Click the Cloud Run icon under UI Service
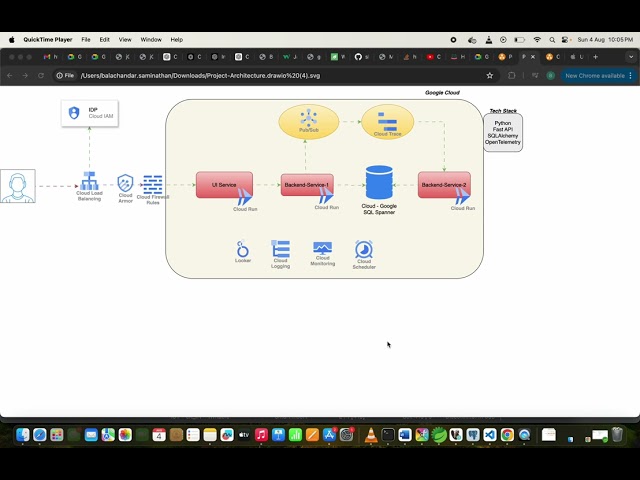Image resolution: width=640 pixels, height=480 pixels. coord(244,197)
